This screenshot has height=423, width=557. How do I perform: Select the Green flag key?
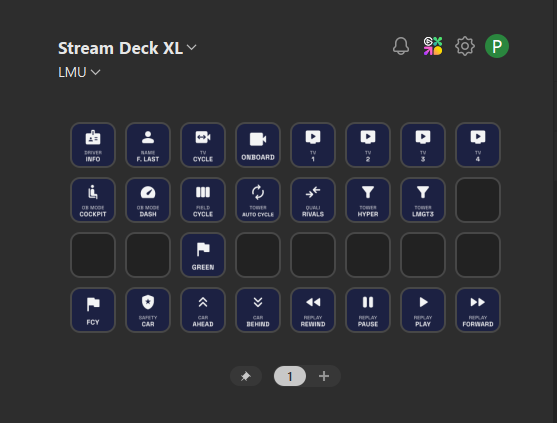point(203,255)
